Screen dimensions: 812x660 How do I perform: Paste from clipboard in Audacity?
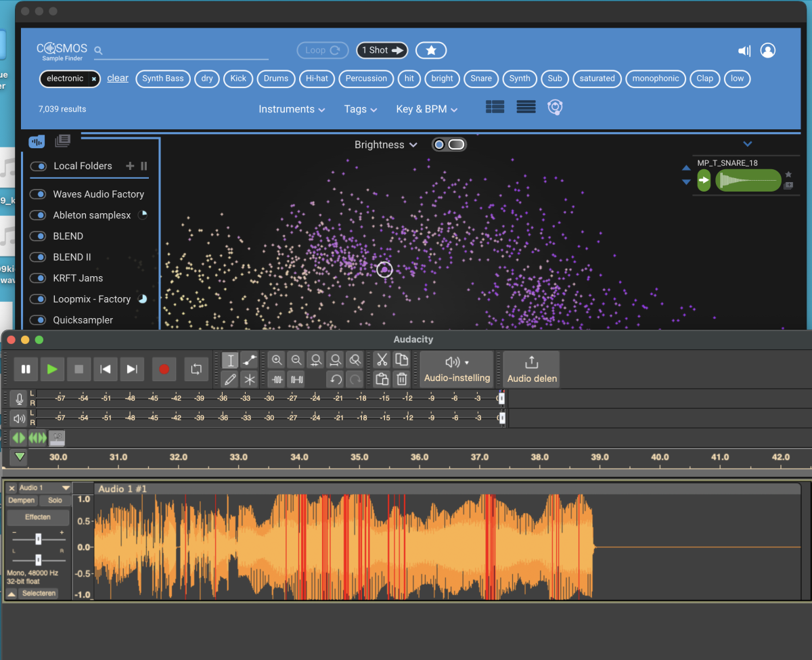click(382, 379)
